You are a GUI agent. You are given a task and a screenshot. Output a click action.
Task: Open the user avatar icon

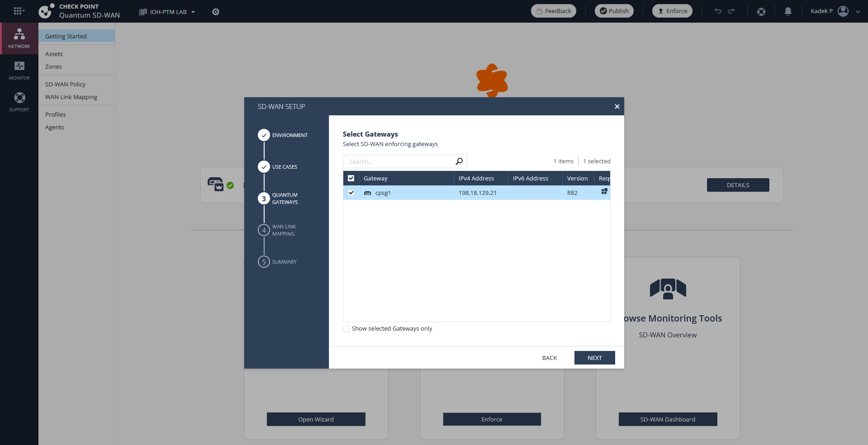[843, 11]
